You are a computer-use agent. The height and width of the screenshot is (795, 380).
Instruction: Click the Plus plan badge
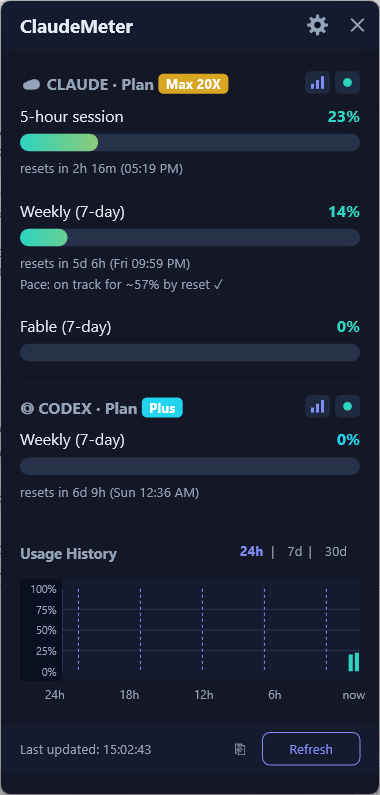pos(162,408)
